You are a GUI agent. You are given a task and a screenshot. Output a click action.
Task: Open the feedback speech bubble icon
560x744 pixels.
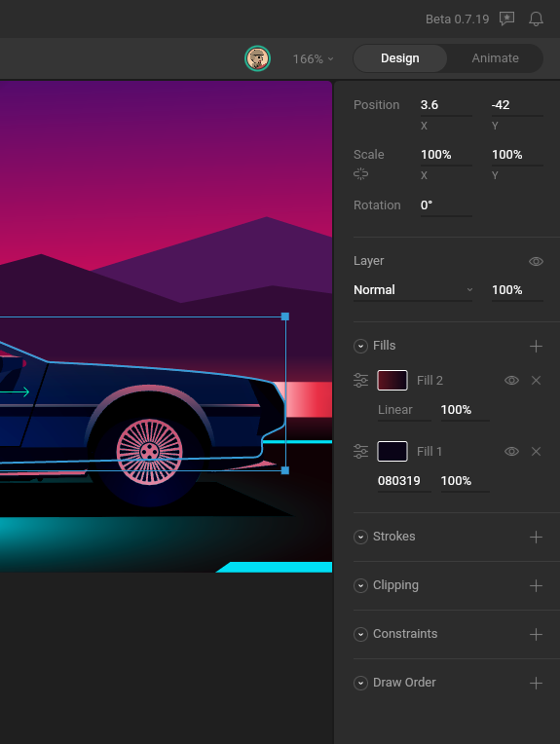(506, 19)
